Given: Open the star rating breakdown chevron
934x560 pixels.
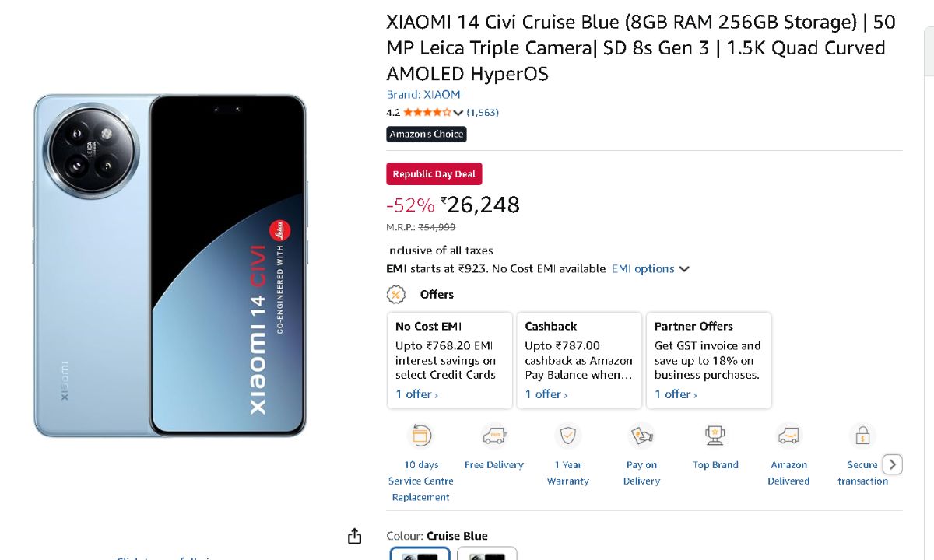Looking at the screenshot, I should [x=458, y=113].
